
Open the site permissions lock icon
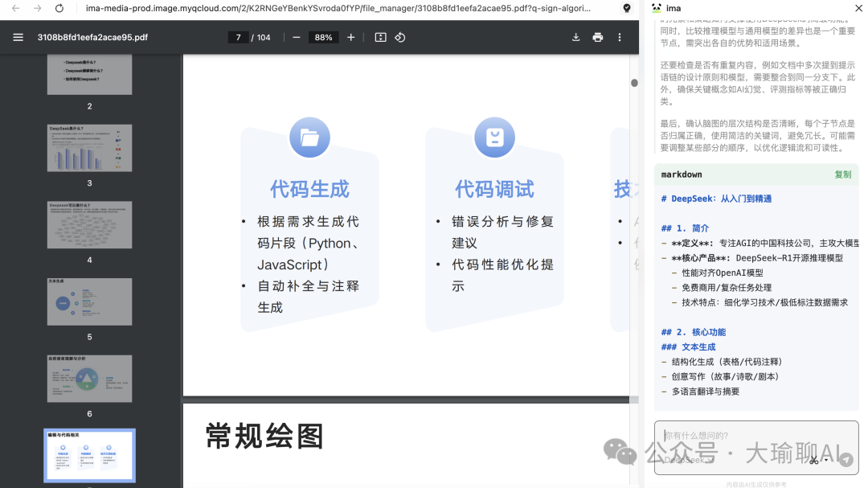coord(627,10)
